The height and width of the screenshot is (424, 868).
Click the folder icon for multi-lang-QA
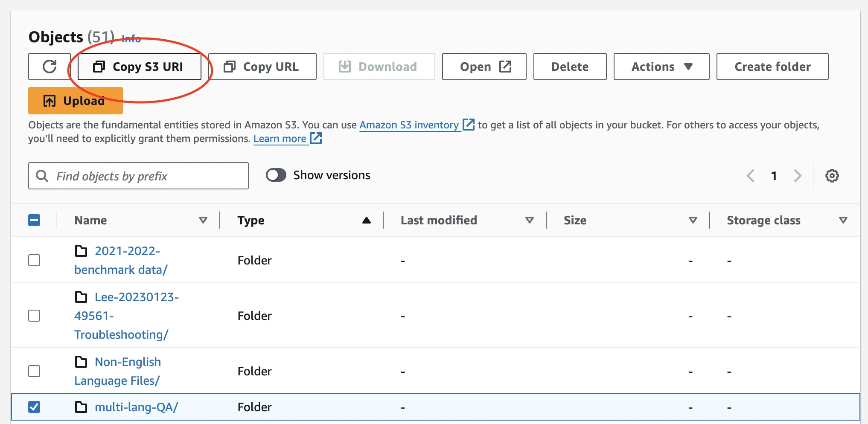tap(81, 407)
